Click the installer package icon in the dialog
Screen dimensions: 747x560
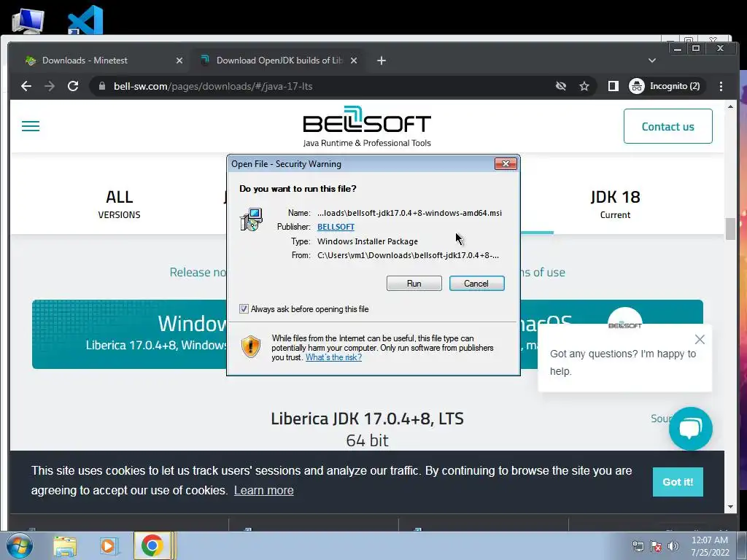coord(251,219)
